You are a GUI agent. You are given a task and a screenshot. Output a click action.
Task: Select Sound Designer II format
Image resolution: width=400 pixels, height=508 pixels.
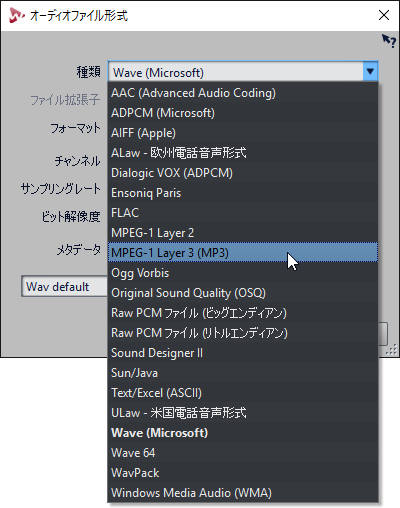click(x=243, y=353)
